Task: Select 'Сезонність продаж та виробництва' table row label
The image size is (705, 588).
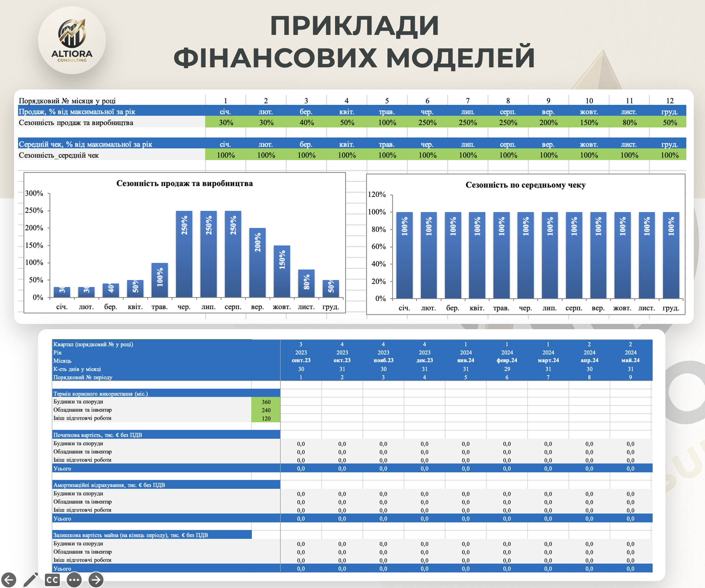Action: pos(76,123)
